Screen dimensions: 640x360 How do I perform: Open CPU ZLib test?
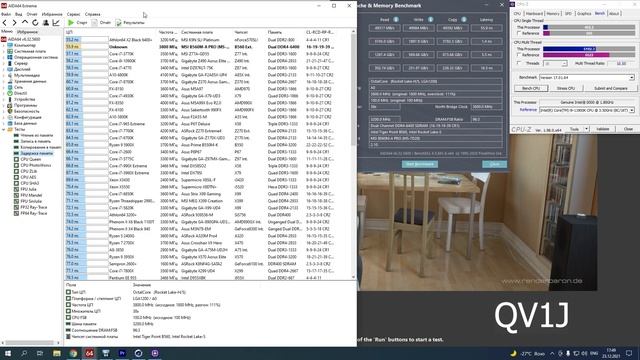(29, 171)
